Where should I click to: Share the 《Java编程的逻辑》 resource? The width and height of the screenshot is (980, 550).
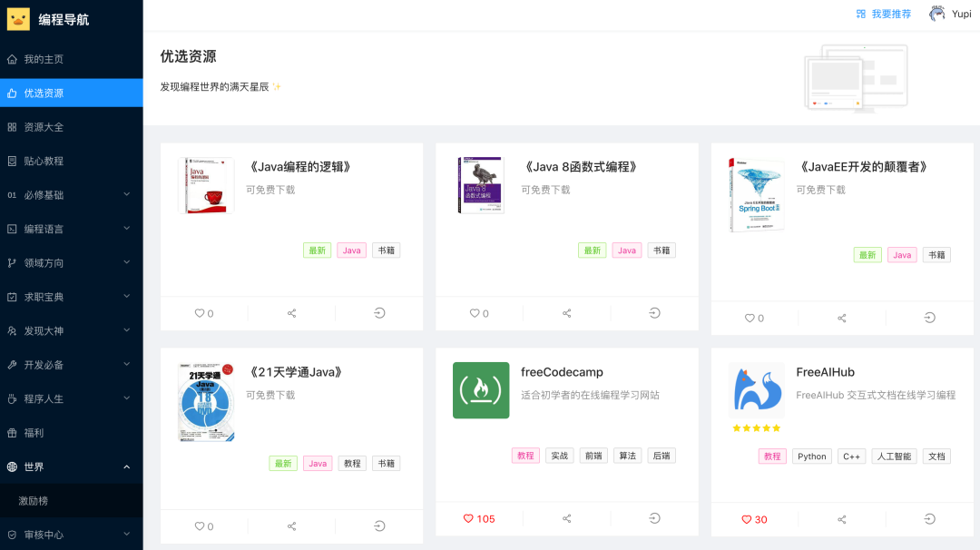pos(291,313)
